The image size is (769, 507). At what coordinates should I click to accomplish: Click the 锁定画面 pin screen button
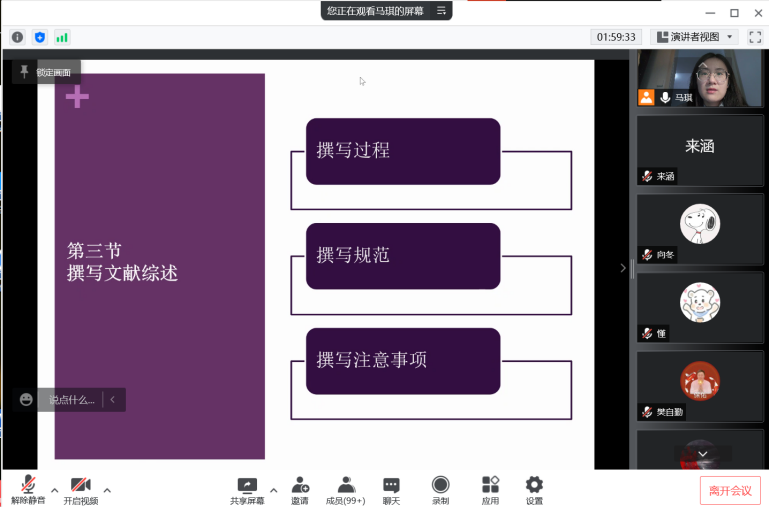46,72
